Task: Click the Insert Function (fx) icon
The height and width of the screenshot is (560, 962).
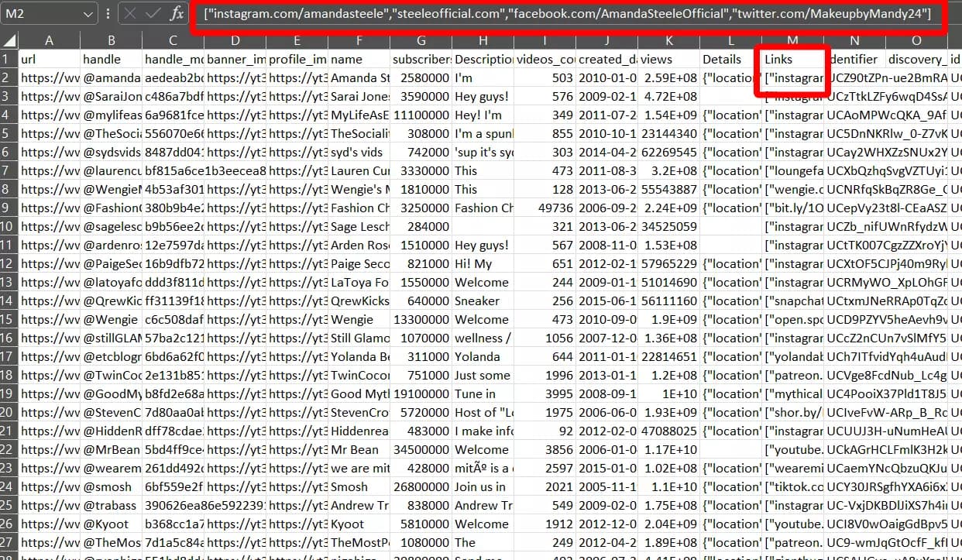Action: (178, 14)
